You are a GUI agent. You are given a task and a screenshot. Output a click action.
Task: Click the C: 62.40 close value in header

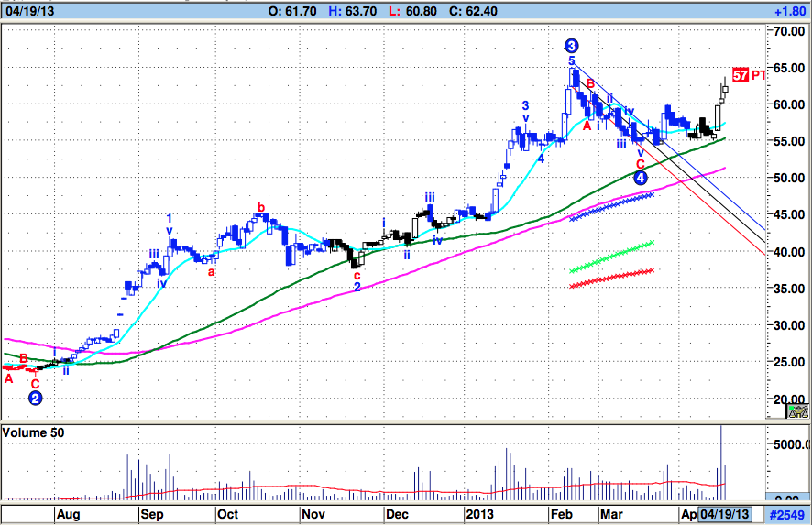pyautogui.click(x=473, y=11)
